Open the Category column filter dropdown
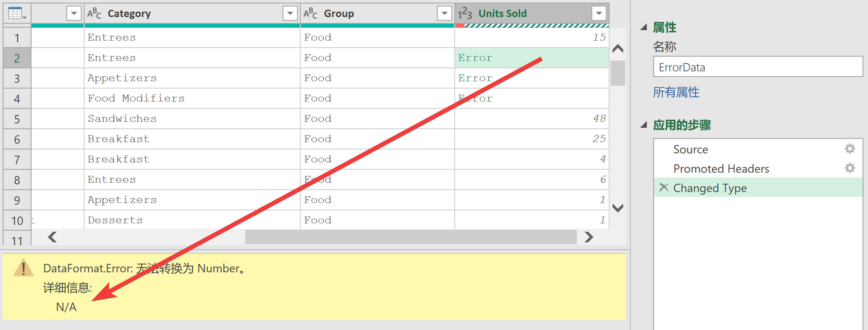 pos(290,14)
